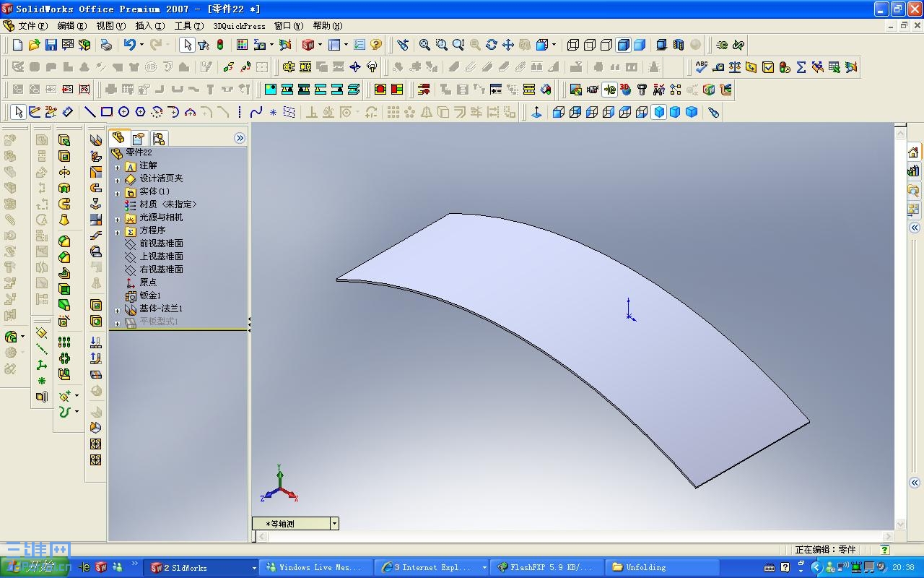This screenshot has width=924, height=578.
Task: Open the Undo history dropdown arrow
Action: [141, 45]
